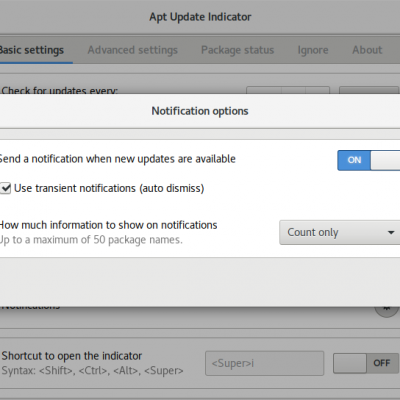Screen dimensions: 400x400
Task: Click the arrow on notification information combo box
Action: (391, 232)
